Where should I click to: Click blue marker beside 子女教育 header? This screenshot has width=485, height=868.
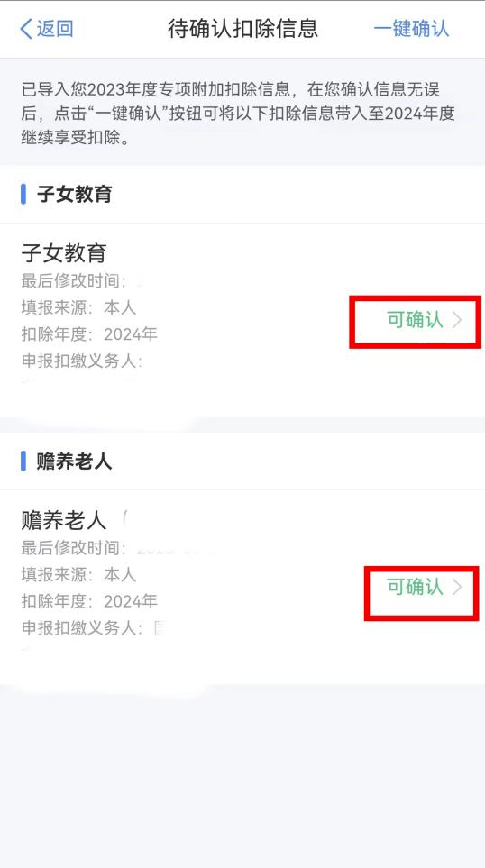tap(23, 195)
